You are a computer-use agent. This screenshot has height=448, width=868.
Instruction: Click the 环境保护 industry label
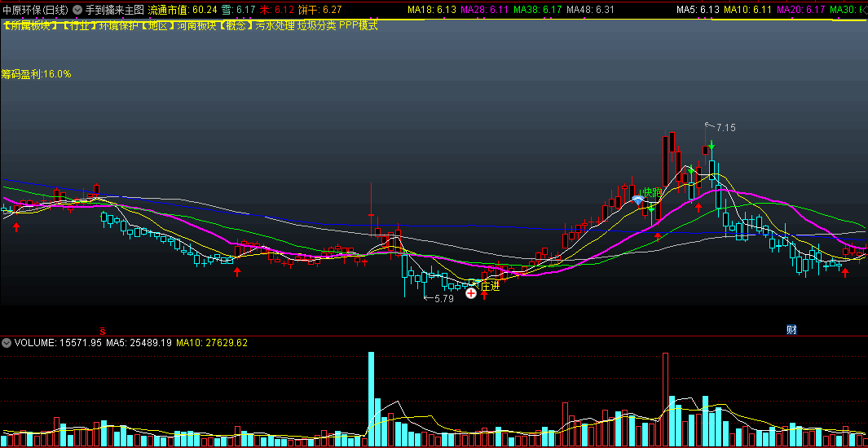[x=118, y=25]
